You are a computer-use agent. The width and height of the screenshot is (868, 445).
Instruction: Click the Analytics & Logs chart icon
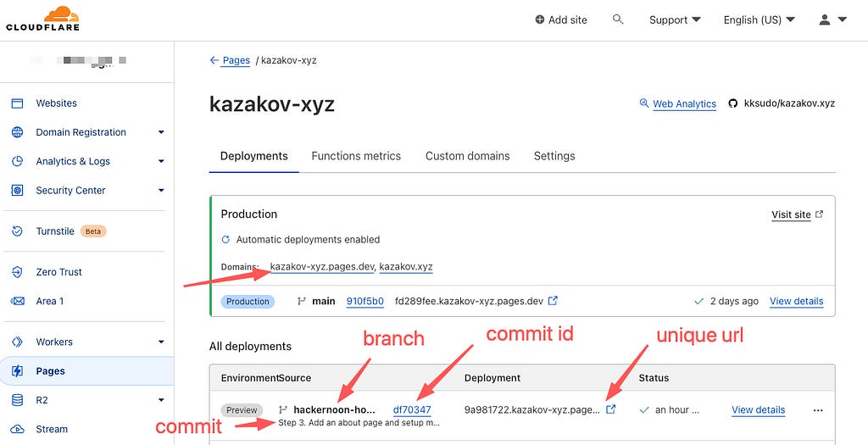point(18,161)
